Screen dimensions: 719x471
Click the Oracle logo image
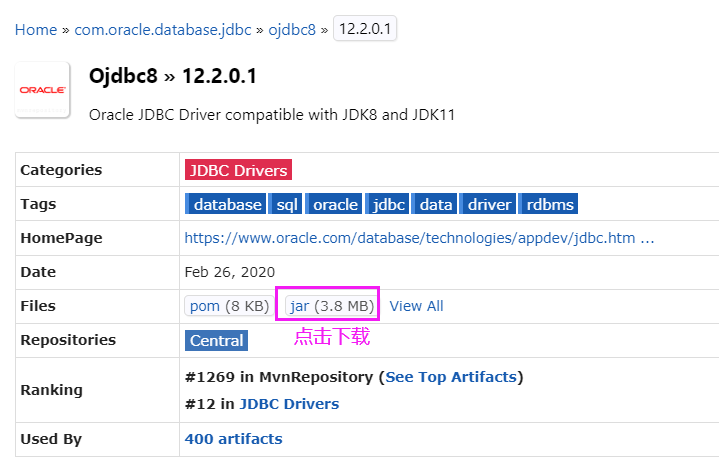(x=42, y=90)
